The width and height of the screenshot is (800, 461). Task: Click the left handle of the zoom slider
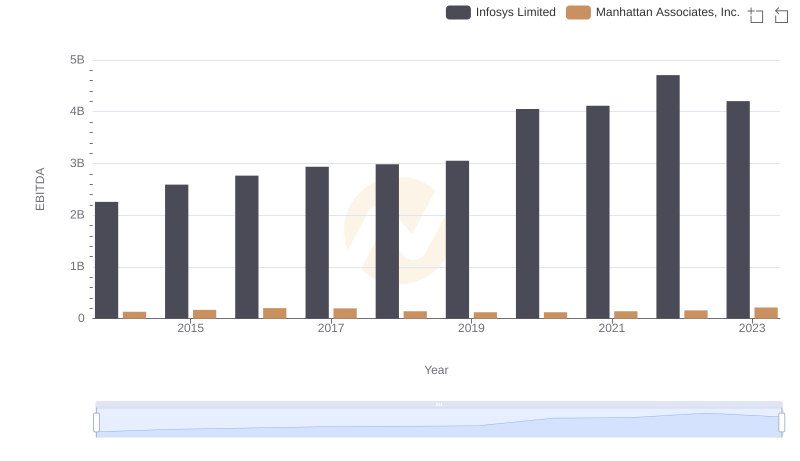point(96,422)
